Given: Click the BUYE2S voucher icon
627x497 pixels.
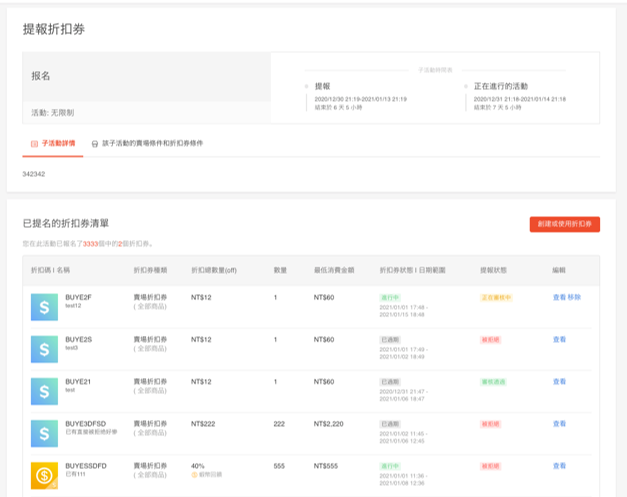Looking at the screenshot, I should coord(45,348).
